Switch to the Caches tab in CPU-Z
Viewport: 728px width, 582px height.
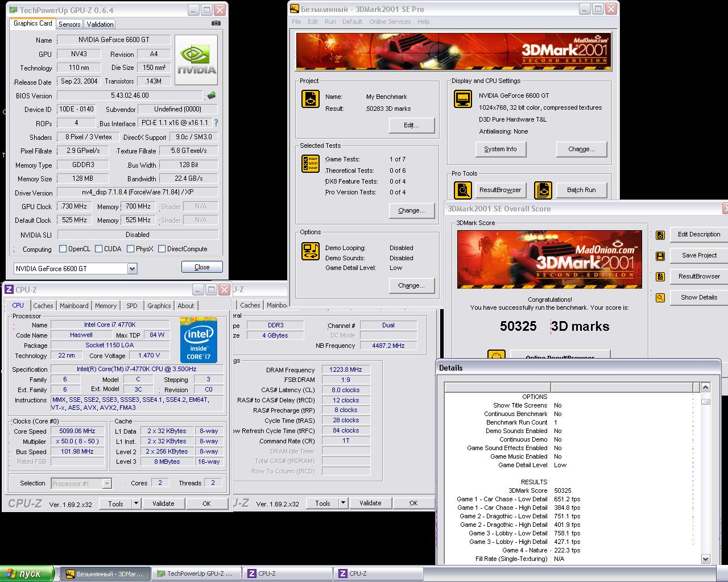(x=43, y=306)
